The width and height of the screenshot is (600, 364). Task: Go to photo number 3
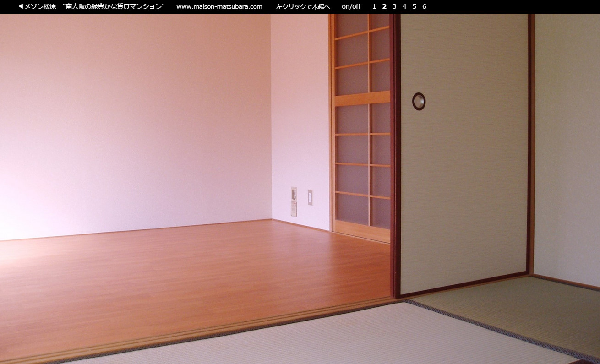tap(394, 6)
